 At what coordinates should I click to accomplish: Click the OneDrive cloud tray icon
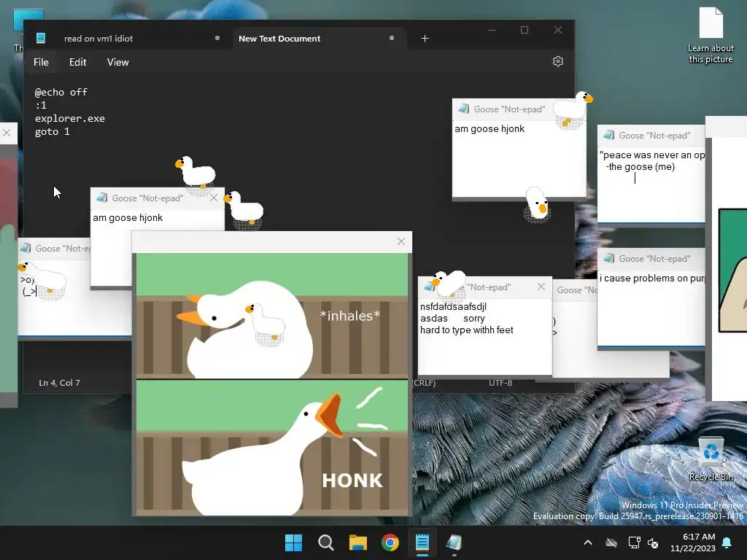point(611,542)
